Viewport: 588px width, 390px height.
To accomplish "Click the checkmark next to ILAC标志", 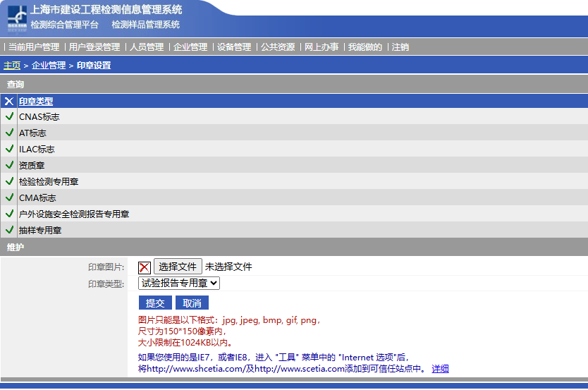I will click(9, 149).
